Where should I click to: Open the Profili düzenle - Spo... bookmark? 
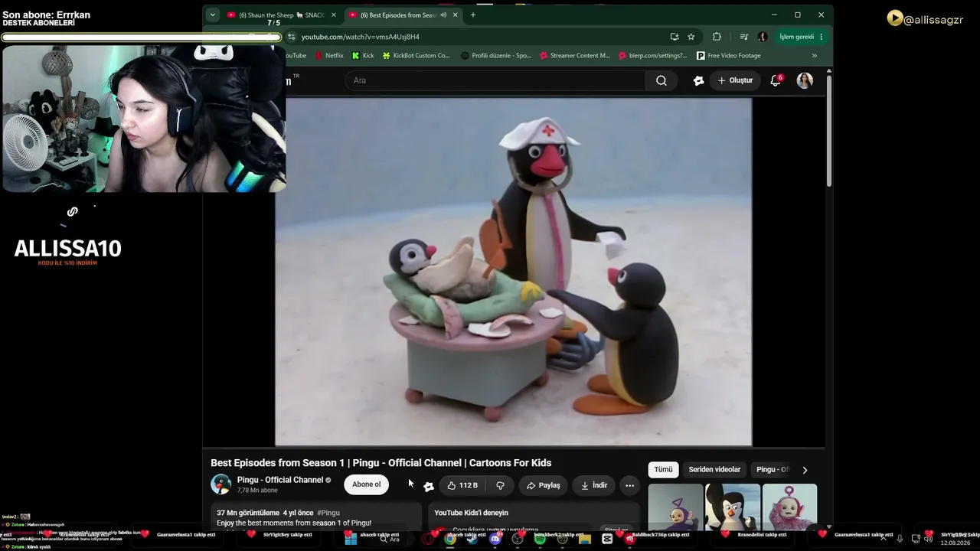496,56
